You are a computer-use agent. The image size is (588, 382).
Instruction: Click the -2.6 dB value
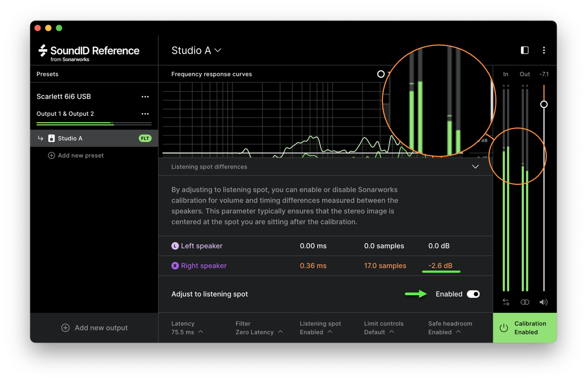[x=440, y=266]
